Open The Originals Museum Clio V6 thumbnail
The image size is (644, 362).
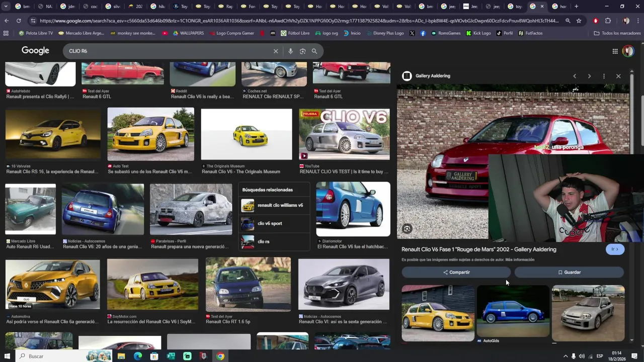click(x=247, y=134)
